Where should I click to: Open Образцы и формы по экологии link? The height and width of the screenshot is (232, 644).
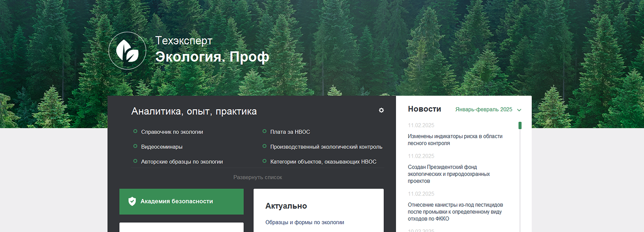tap(305, 222)
